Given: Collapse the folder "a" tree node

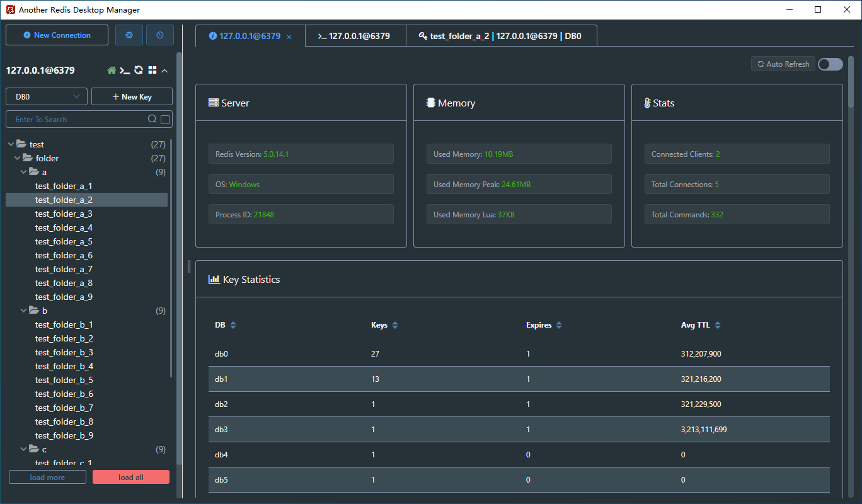Looking at the screenshot, I should [24, 172].
